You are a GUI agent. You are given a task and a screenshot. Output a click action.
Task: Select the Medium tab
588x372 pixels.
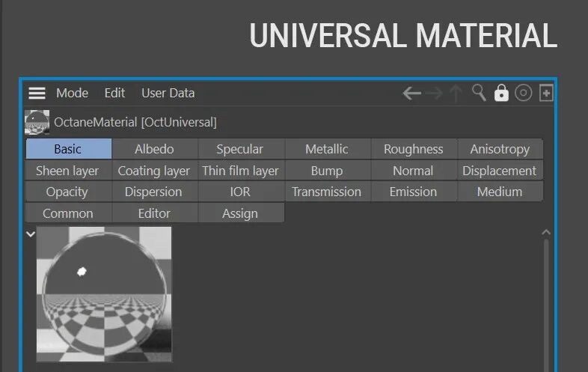(500, 192)
